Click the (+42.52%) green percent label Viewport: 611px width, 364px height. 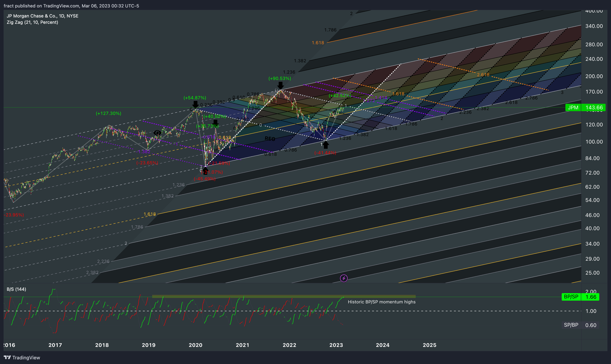(340, 95)
